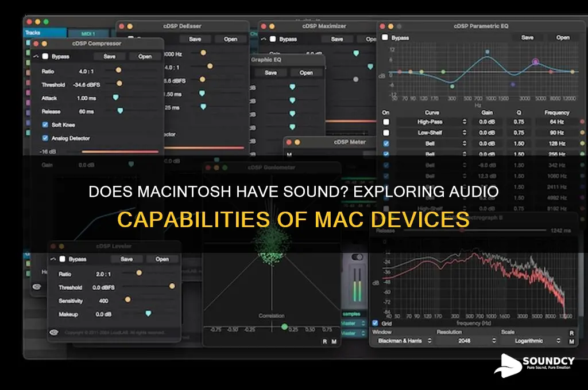
Task: Click Save in cDSP Maximizer
Action: click(x=336, y=39)
